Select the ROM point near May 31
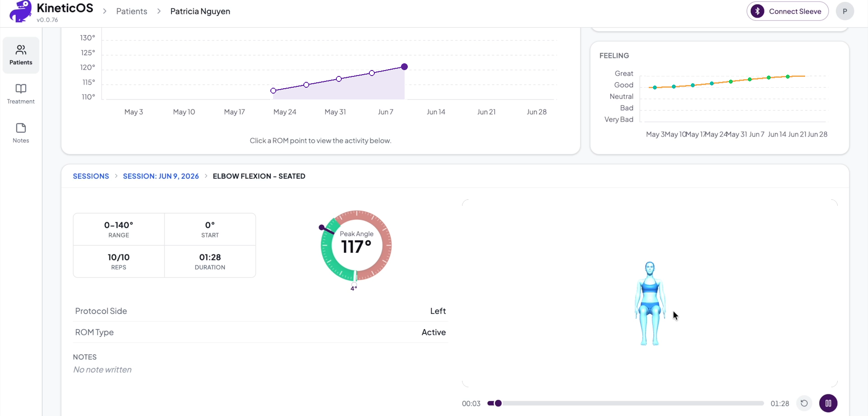 point(339,79)
